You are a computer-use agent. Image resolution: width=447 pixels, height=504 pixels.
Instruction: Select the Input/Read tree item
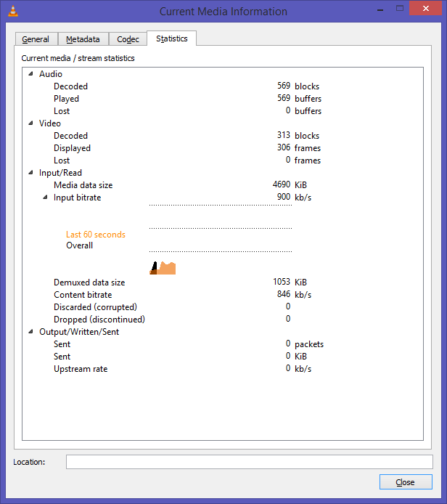pos(60,173)
